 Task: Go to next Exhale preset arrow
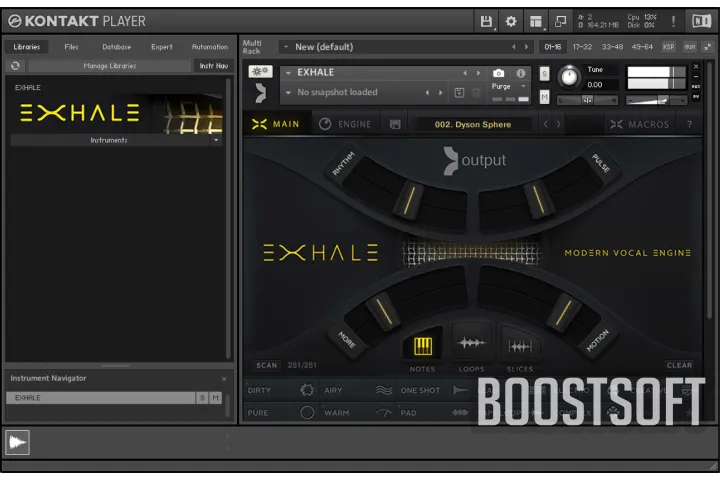click(558, 124)
